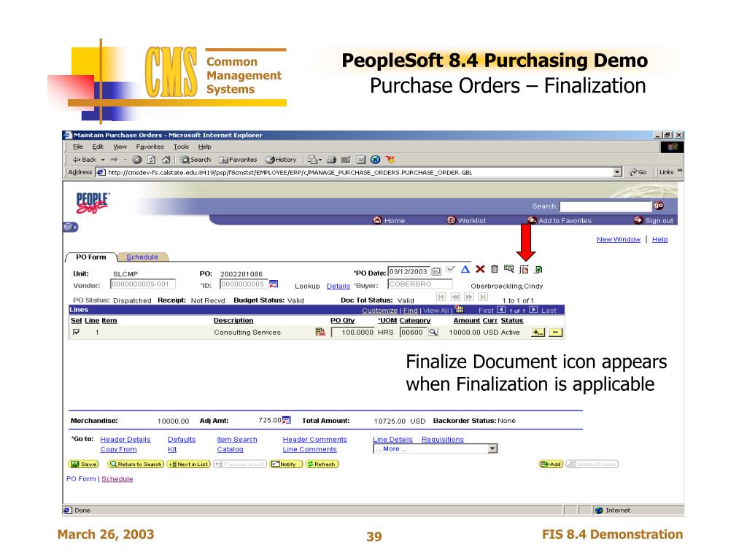Open the View menu

[x=120, y=147]
